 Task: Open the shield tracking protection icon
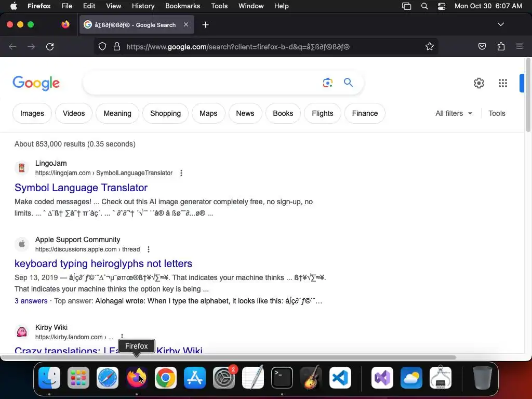click(102, 46)
